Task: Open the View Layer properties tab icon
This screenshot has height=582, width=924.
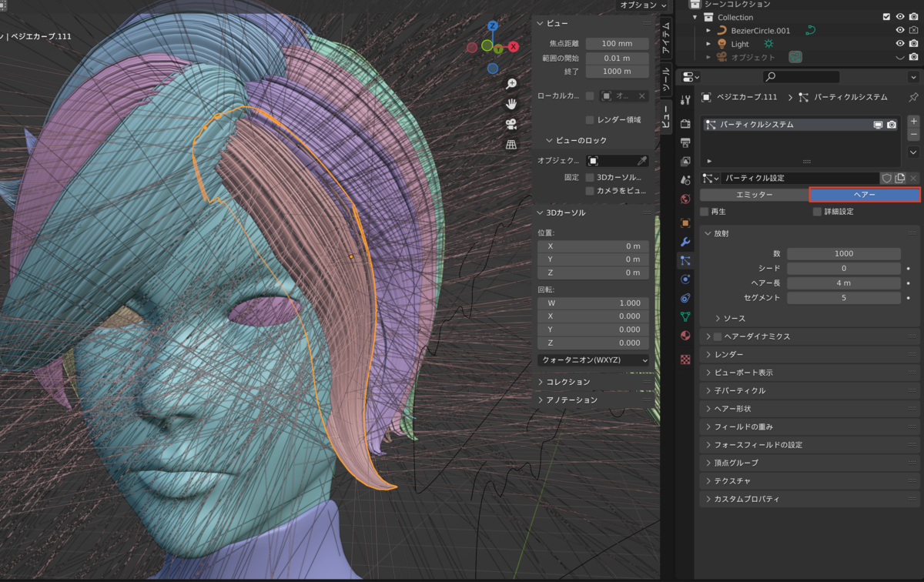Action: [x=685, y=161]
